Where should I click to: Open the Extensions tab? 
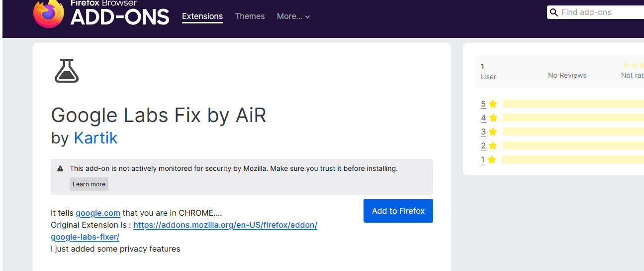202,16
